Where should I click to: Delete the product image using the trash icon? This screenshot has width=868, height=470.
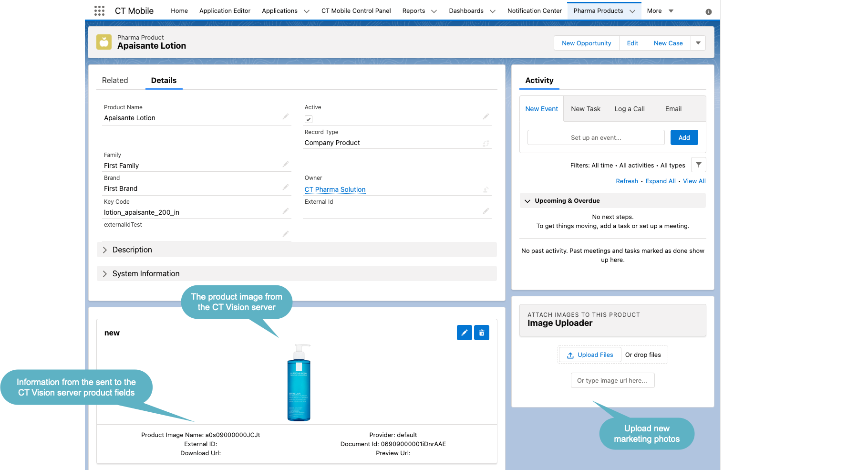point(482,333)
